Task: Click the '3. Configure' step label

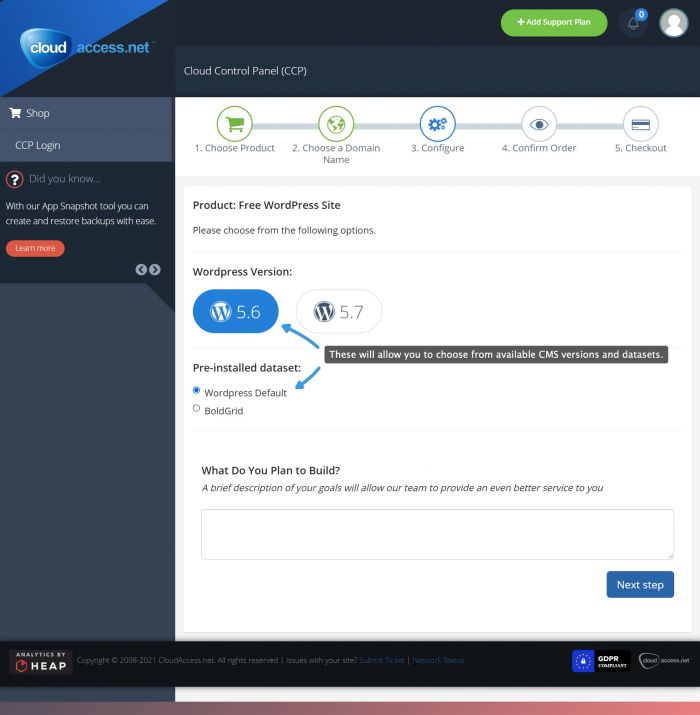Action: pyautogui.click(x=437, y=148)
